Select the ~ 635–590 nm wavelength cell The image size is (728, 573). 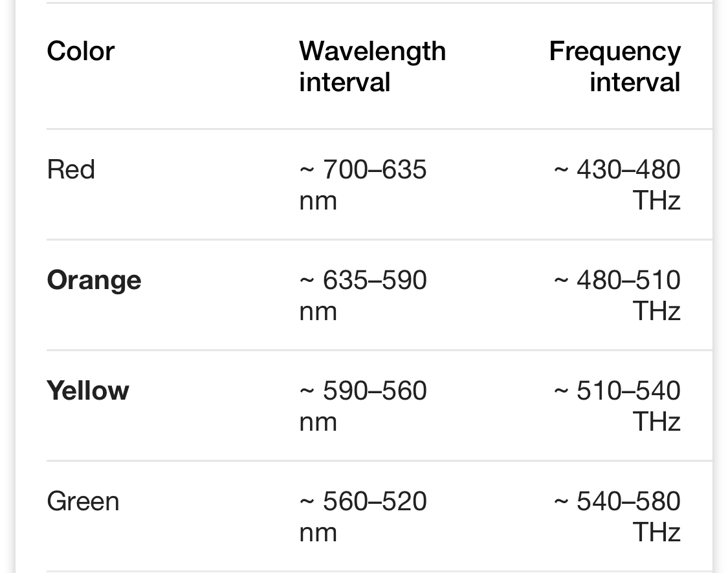[x=362, y=295]
